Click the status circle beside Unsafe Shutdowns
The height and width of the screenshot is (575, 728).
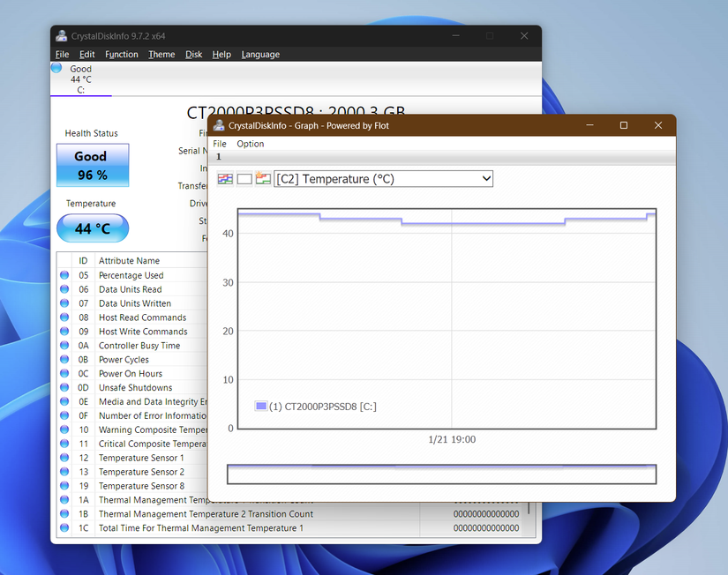tap(63, 387)
